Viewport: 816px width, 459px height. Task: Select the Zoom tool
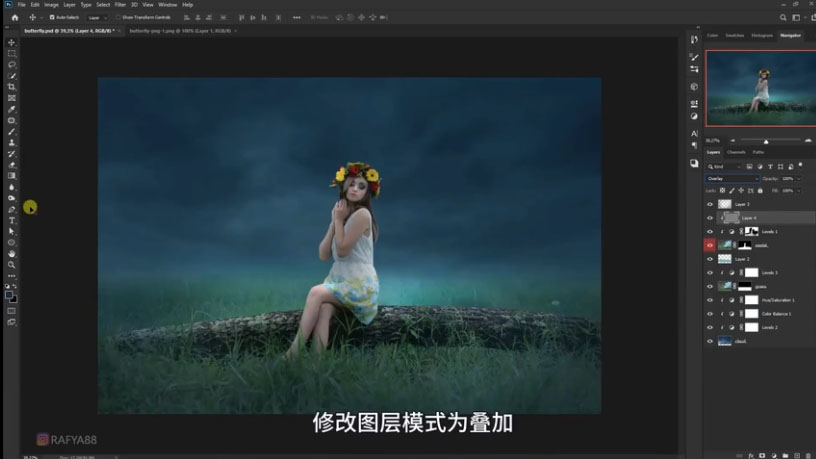(11, 265)
